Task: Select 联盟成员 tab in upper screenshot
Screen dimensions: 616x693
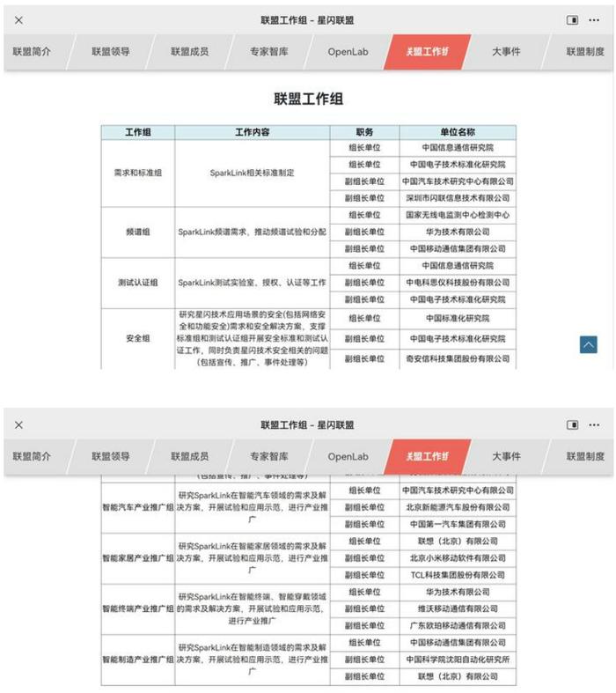Action: point(190,52)
